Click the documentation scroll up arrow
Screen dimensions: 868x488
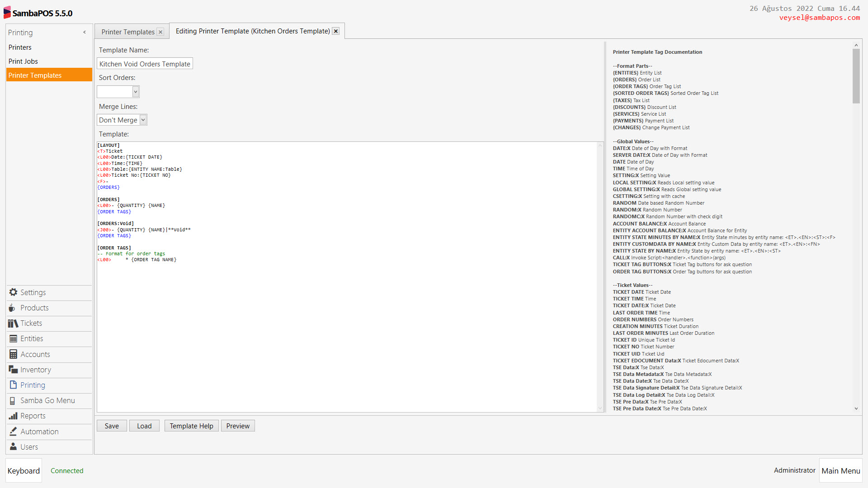point(856,45)
